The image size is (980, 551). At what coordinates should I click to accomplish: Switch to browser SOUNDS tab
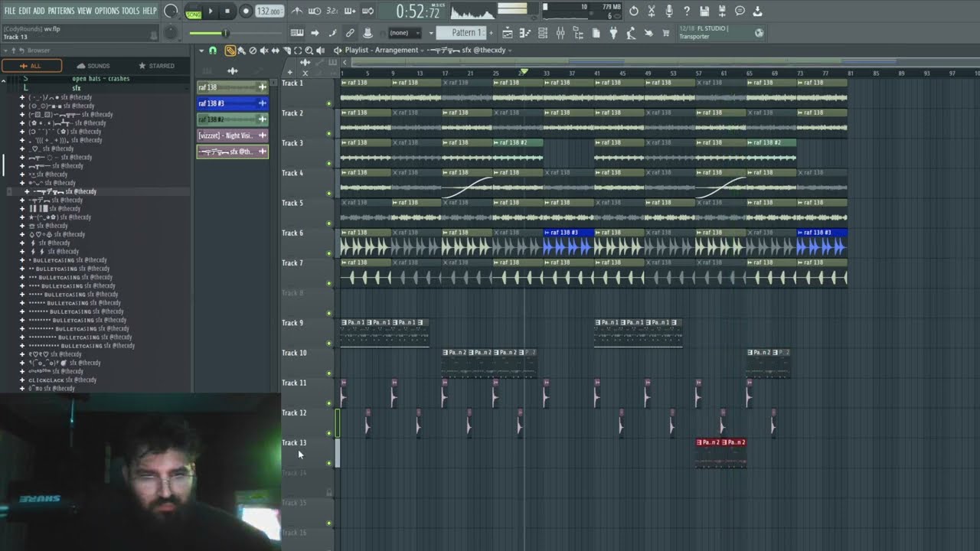pyautogui.click(x=93, y=66)
